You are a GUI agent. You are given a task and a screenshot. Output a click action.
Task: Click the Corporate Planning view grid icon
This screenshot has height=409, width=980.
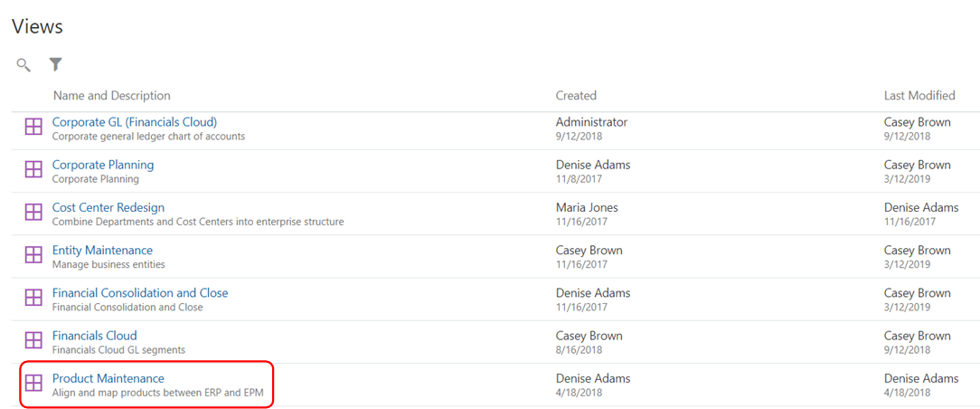click(x=33, y=169)
